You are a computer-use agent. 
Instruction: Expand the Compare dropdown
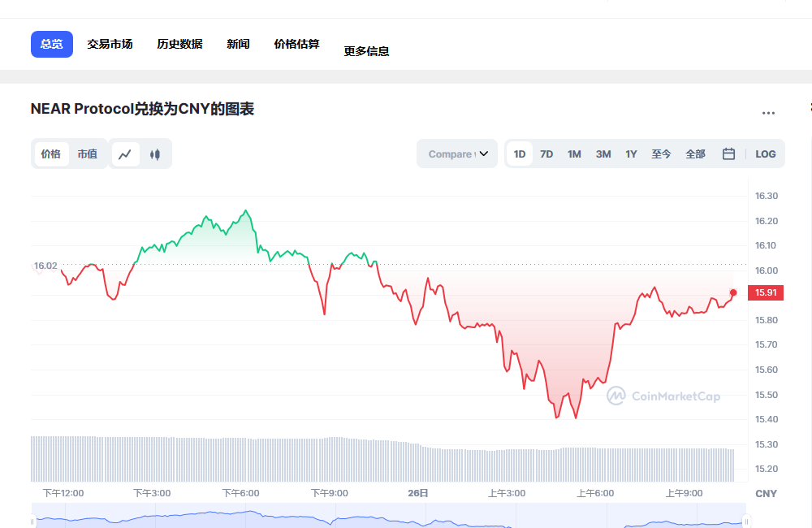[457, 154]
